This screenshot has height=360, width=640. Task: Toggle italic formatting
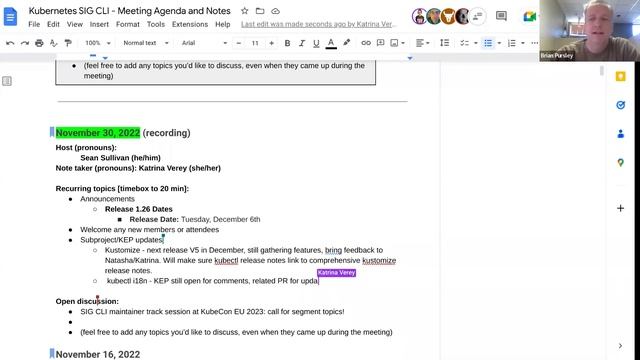(x=302, y=43)
